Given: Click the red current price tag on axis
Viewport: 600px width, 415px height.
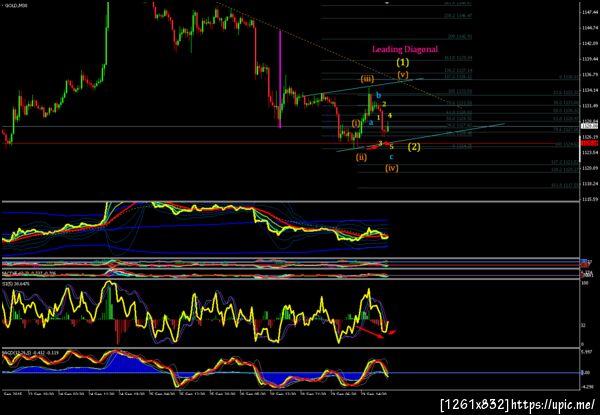Looking at the screenshot, I should [x=589, y=143].
